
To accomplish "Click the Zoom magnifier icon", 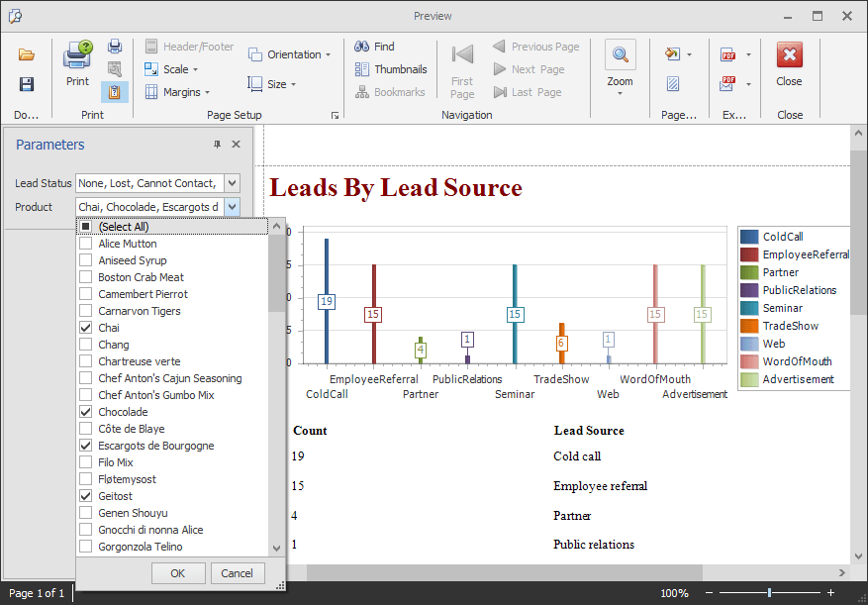I will pyautogui.click(x=621, y=55).
